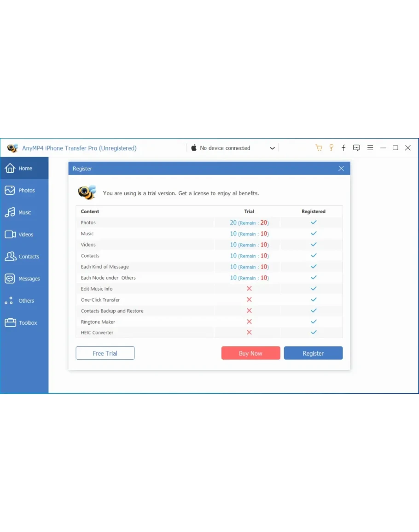The height and width of the screenshot is (532, 419).
Task: Close the Register dialog
Action: click(341, 169)
